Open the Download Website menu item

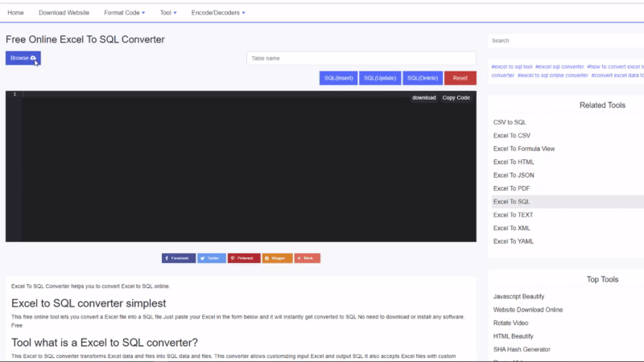tap(64, 13)
